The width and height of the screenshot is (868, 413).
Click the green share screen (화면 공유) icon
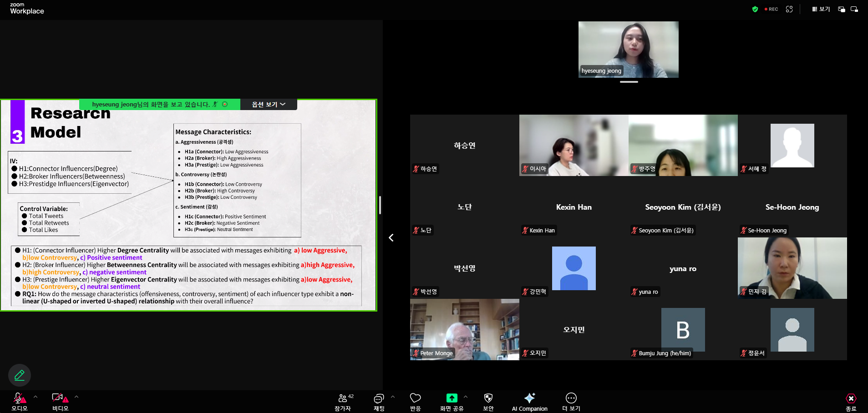pos(452,398)
